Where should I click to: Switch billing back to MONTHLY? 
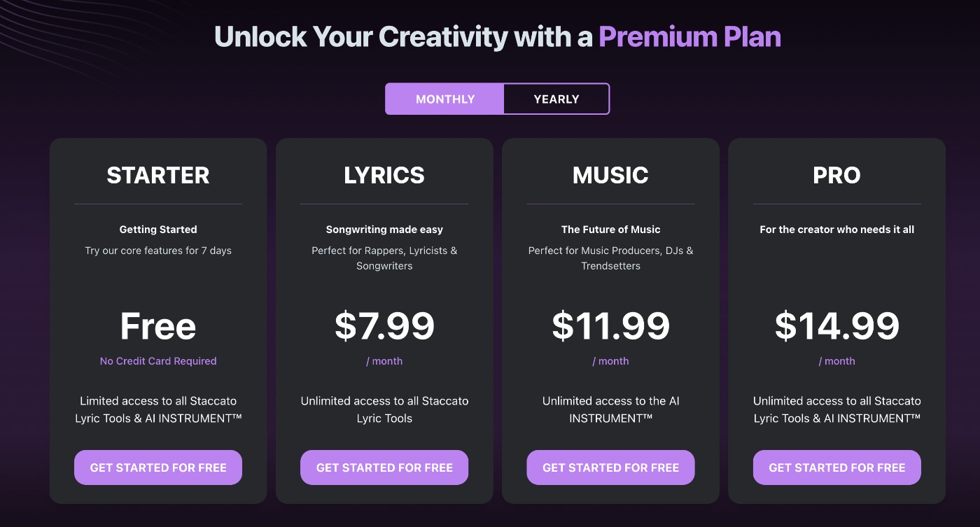(x=444, y=99)
